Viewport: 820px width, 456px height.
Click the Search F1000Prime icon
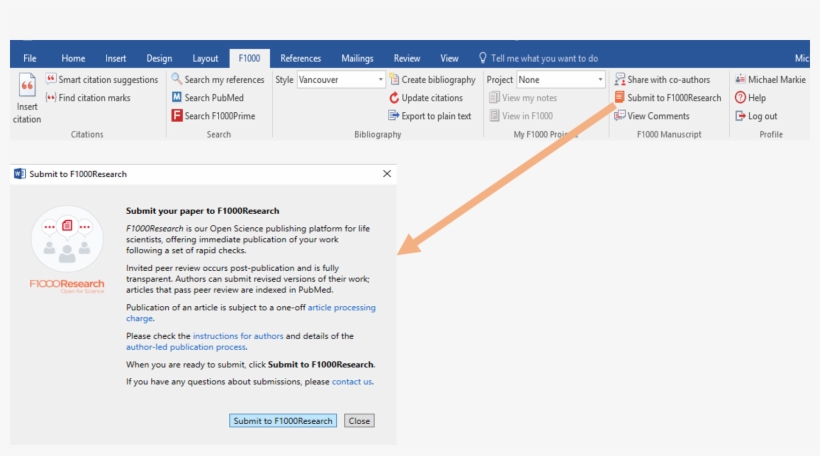tap(177, 116)
